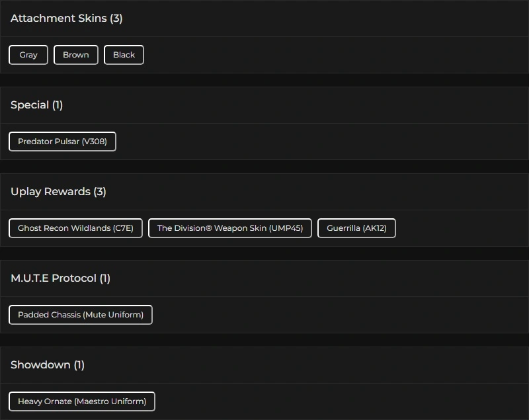529x420 pixels.
Task: Click the M.U.T.E Protocol heading text
Action: (x=54, y=278)
